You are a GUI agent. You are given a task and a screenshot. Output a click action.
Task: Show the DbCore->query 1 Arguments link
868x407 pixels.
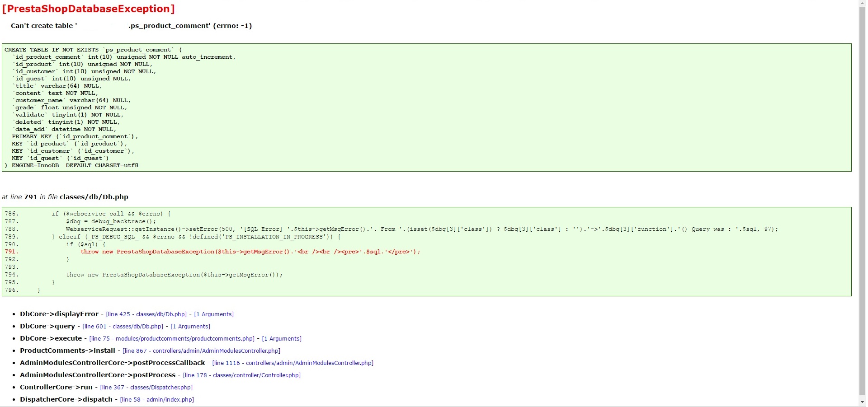point(190,327)
